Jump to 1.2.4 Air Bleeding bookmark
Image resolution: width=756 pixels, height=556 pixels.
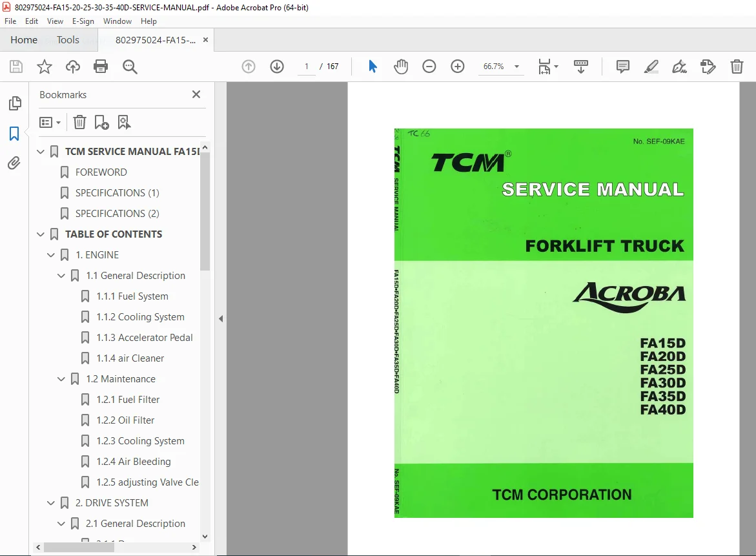click(134, 462)
